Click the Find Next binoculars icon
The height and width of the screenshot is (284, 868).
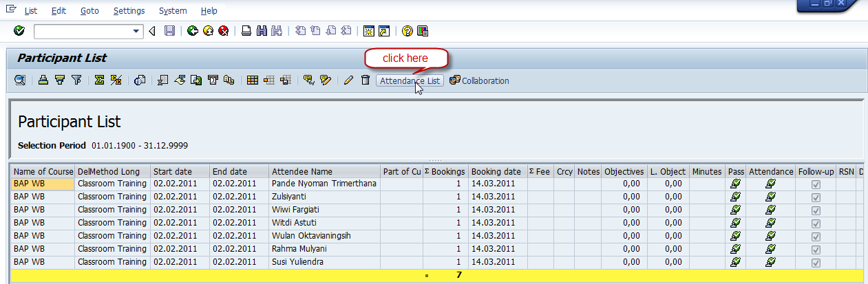point(277,31)
